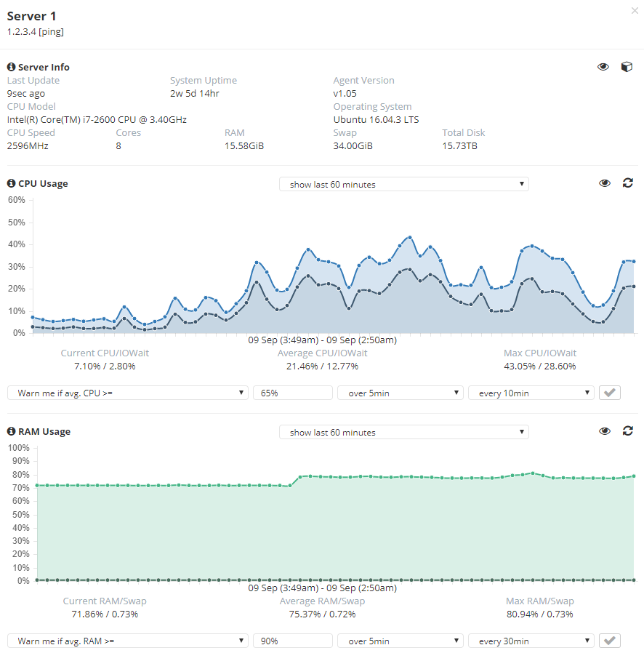Toggle CPU Usage eye visibility icon

pyautogui.click(x=605, y=183)
